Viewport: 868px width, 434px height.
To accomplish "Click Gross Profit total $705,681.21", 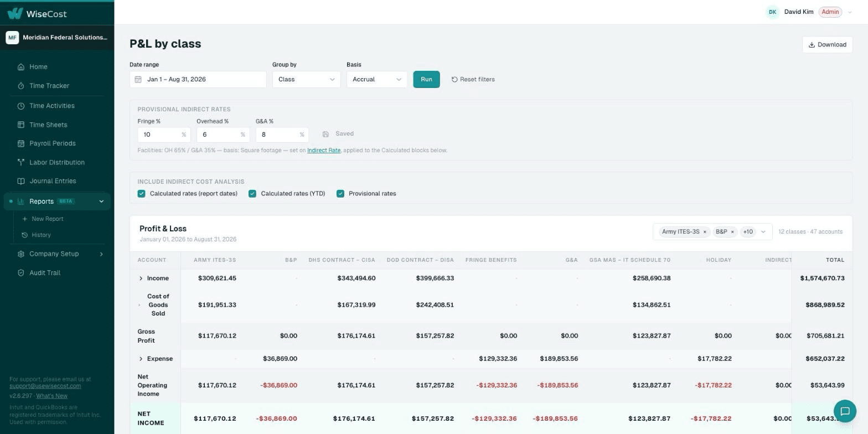I will point(825,336).
